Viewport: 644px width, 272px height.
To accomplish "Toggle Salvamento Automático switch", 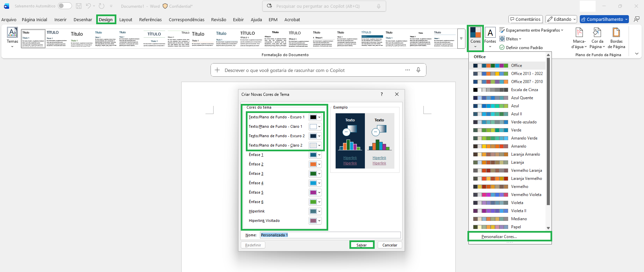I will coord(65,6).
